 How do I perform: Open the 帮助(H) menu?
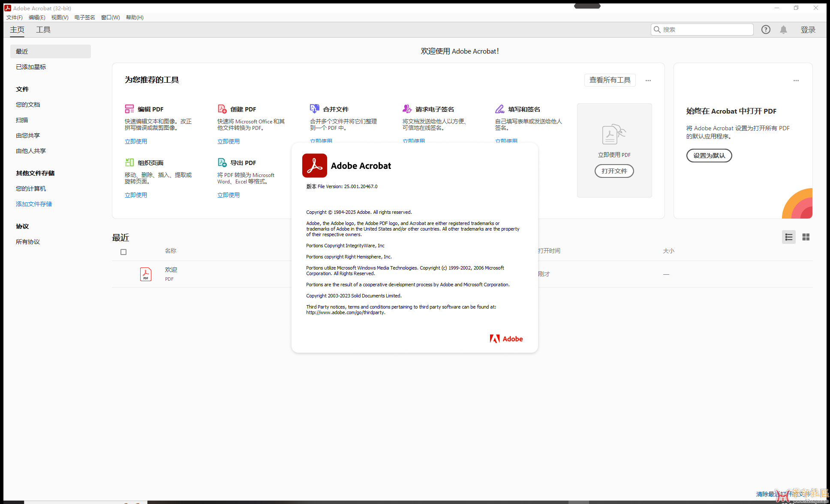click(135, 18)
